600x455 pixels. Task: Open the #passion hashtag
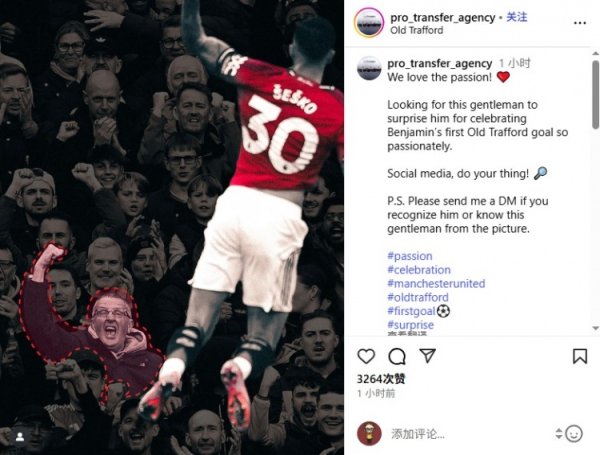(x=410, y=256)
